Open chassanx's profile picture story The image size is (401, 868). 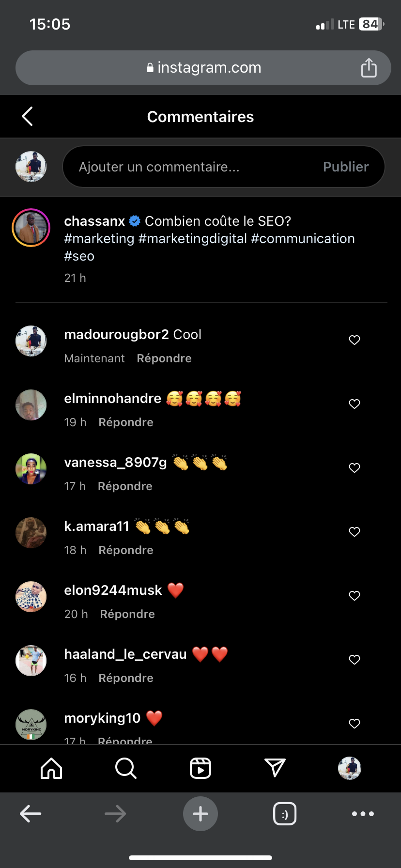pyautogui.click(x=31, y=228)
